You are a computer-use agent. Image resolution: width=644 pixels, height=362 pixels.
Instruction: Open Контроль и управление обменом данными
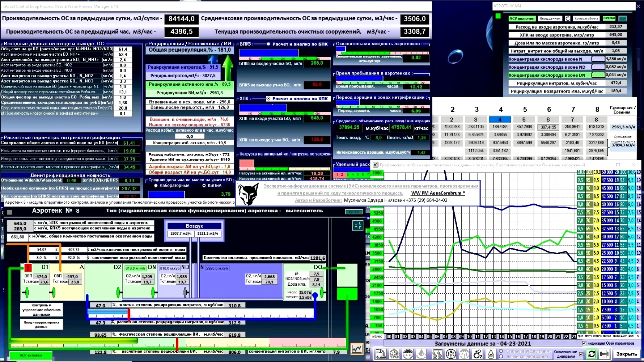(41, 310)
